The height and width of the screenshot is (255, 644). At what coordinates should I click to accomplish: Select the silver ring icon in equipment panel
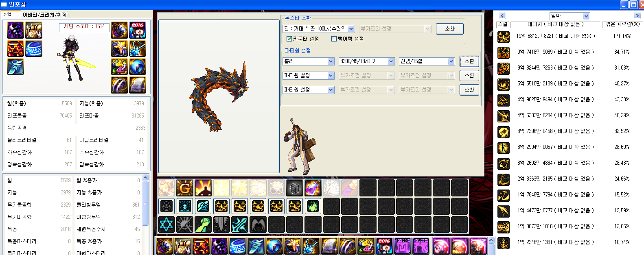click(119, 85)
